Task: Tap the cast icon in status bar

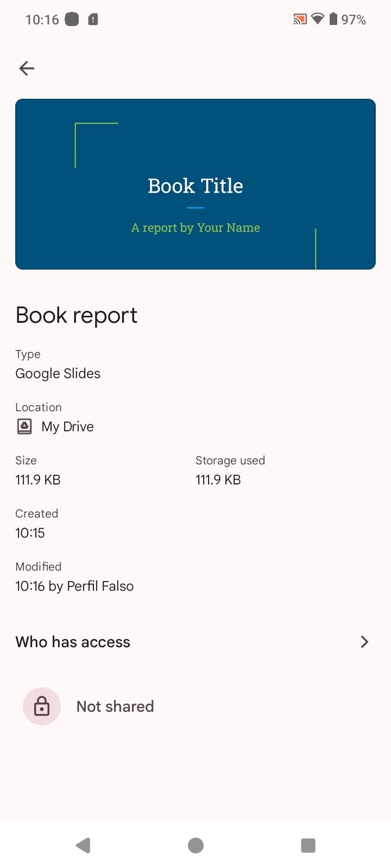Action: pos(300,20)
